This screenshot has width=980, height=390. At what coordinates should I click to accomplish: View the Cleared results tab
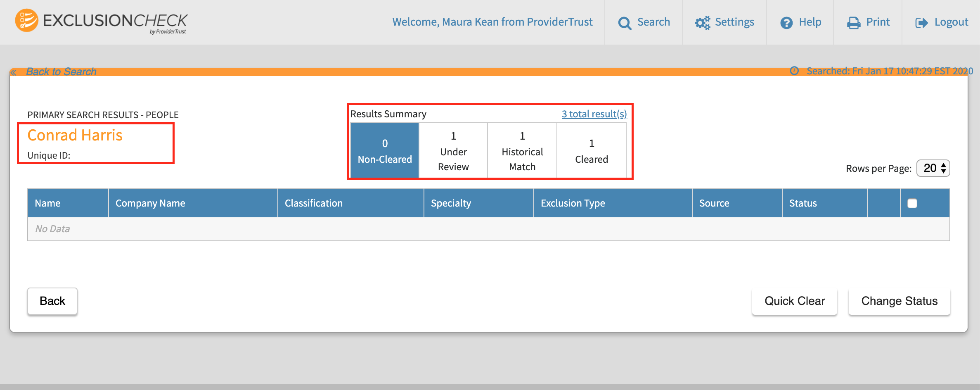[x=591, y=151]
